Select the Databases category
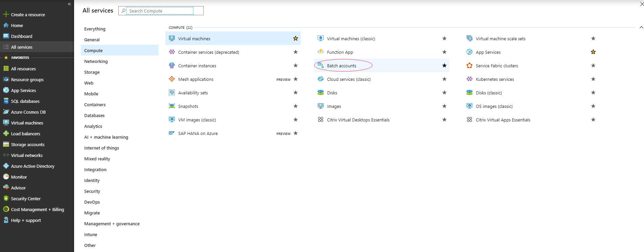 120,115
